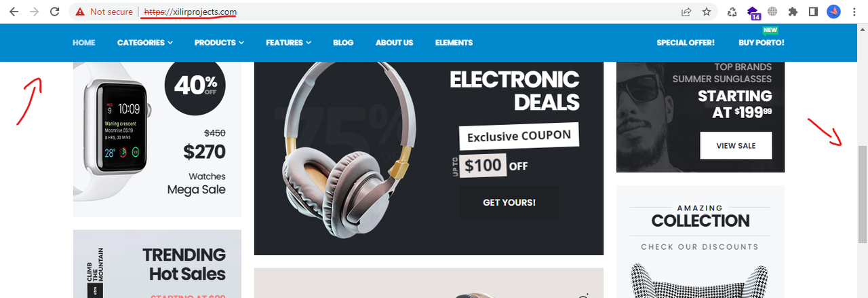This screenshot has width=868, height=298.
Task: Open the About Us menu item
Action: [x=394, y=43]
